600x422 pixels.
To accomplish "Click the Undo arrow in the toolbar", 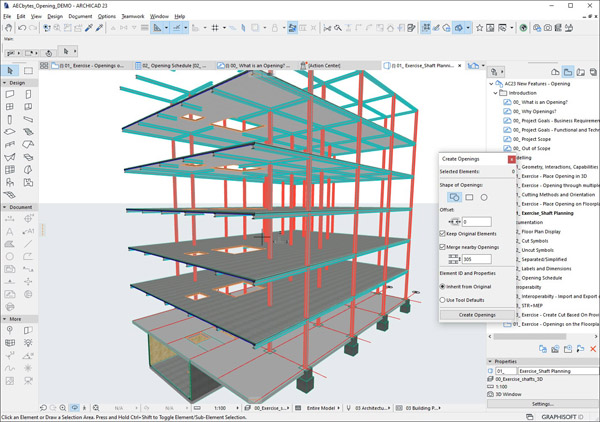I will 22,28.
